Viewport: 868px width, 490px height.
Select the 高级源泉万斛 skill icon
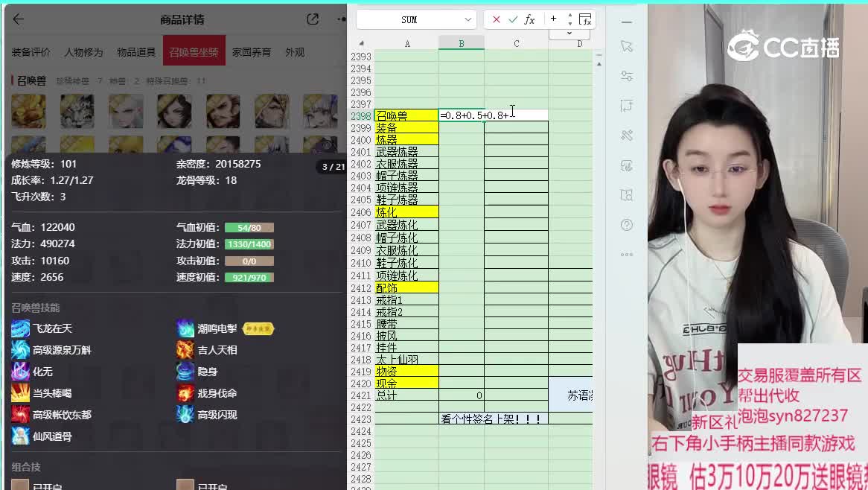[21, 350]
